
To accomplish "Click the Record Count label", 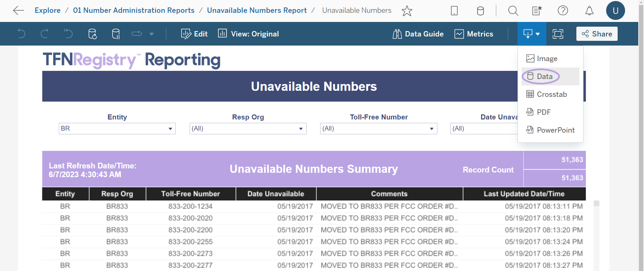I will (x=488, y=170).
